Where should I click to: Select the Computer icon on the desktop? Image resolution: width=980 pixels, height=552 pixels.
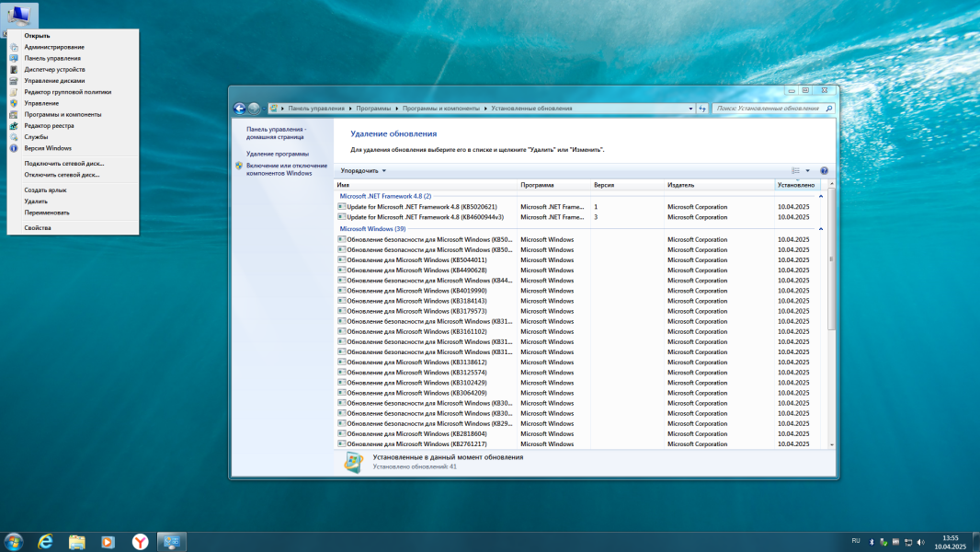coord(19,16)
